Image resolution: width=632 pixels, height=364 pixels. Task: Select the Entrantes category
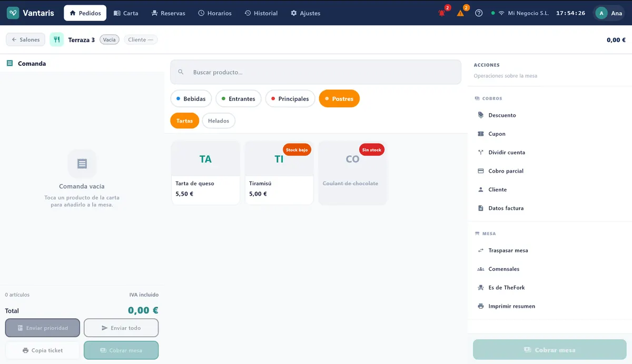(239, 99)
